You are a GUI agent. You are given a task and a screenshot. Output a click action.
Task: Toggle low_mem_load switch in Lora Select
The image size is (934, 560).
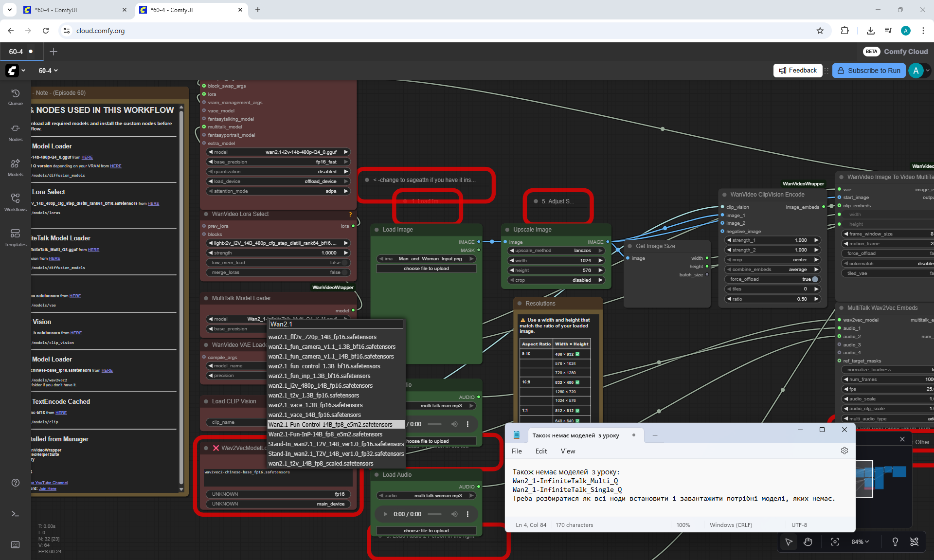[x=344, y=263]
